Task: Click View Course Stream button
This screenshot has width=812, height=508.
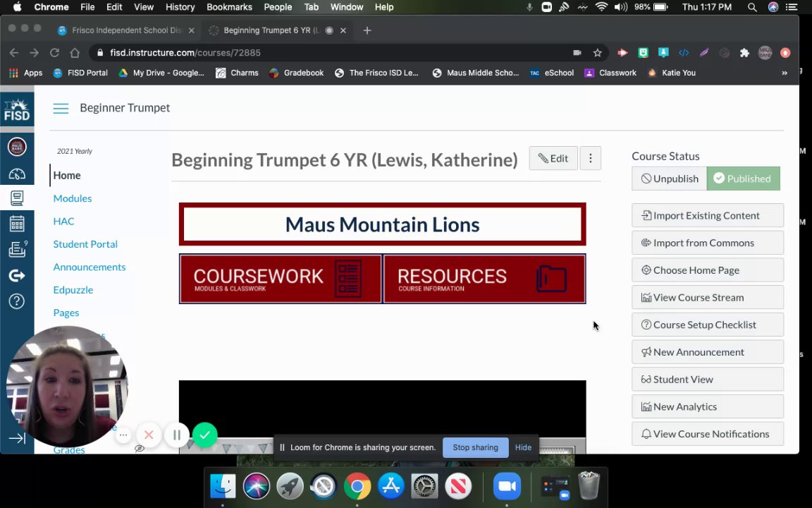Action: [708, 298]
